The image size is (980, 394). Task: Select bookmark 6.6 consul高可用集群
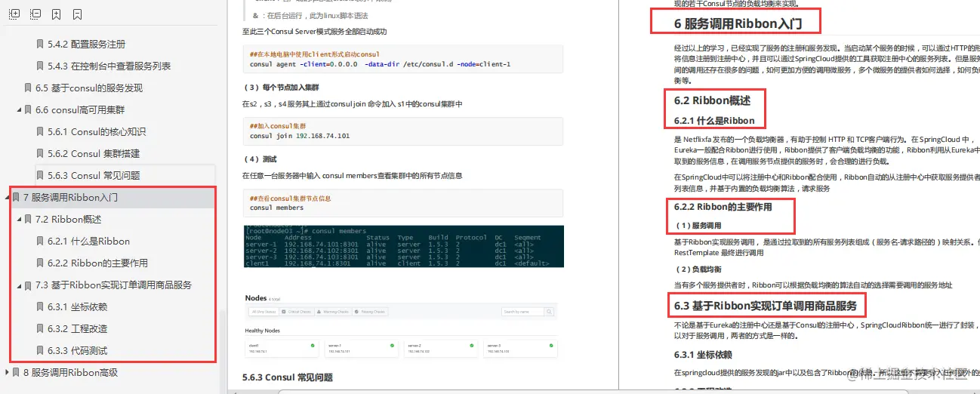pos(80,109)
